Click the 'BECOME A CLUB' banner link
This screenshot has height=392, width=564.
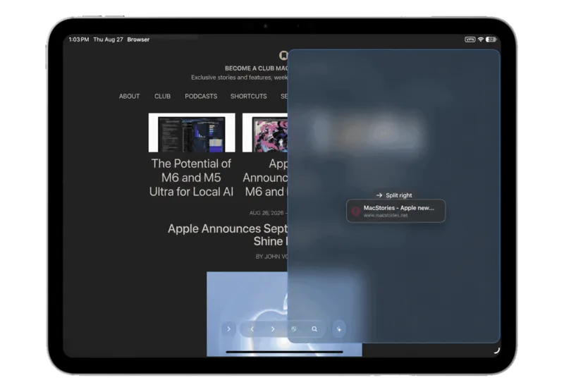click(x=256, y=68)
